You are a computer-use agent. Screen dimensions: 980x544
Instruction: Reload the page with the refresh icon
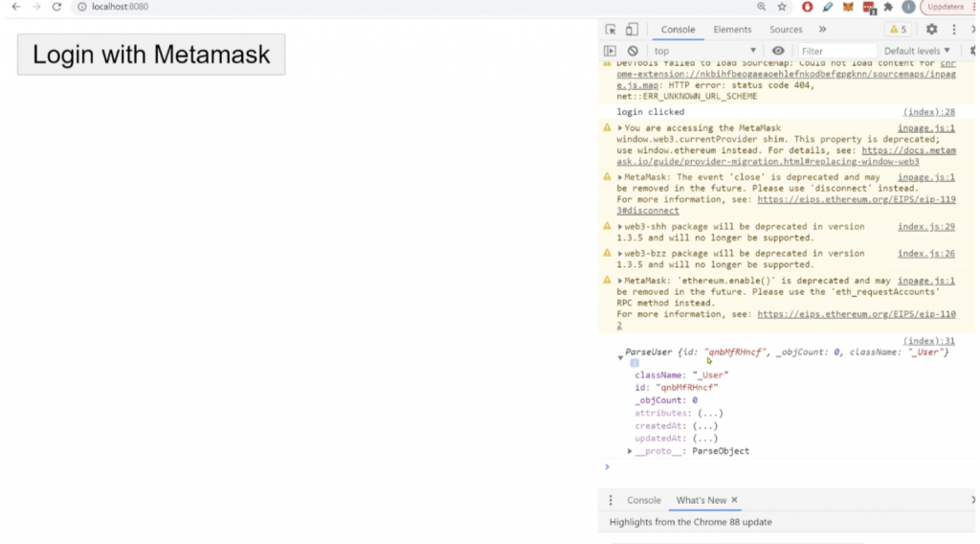pyautogui.click(x=56, y=7)
